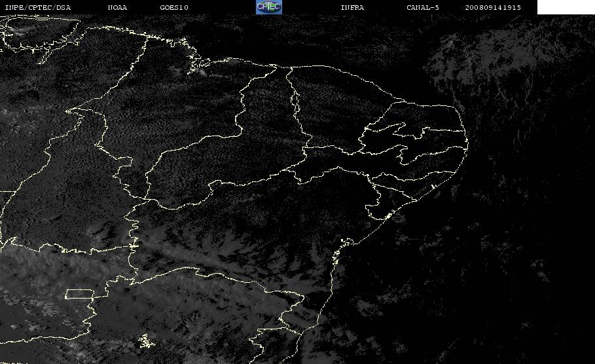Click the CANAL-5 channel label
Image resolution: width=595 pixels, height=364 pixels.
pos(423,7)
